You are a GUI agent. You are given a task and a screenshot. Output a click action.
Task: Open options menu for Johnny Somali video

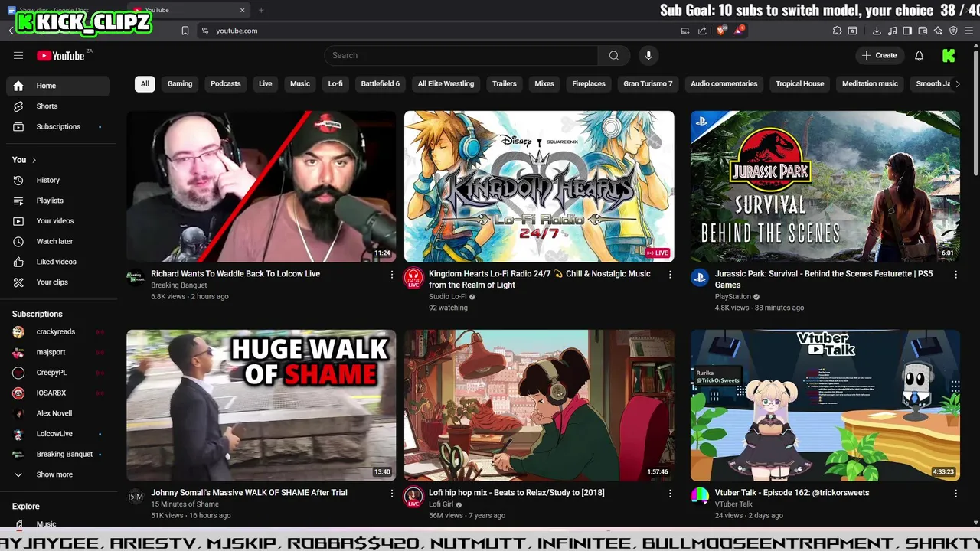pos(392,493)
